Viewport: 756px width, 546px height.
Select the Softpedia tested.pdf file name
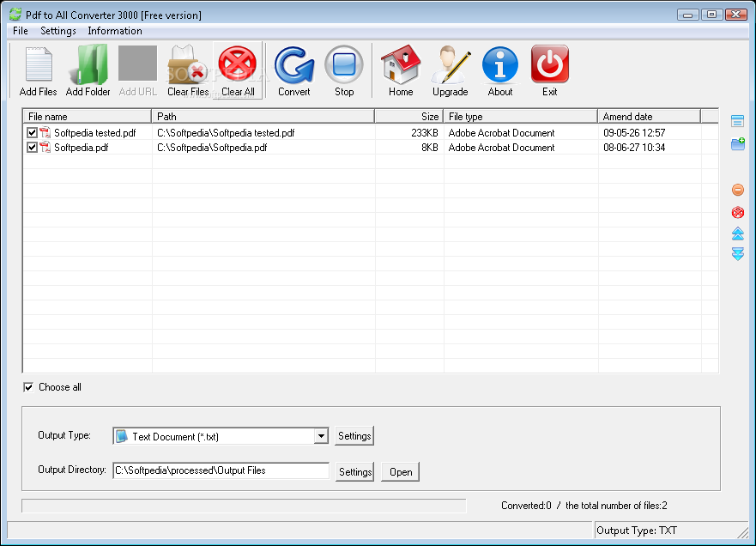click(x=95, y=133)
